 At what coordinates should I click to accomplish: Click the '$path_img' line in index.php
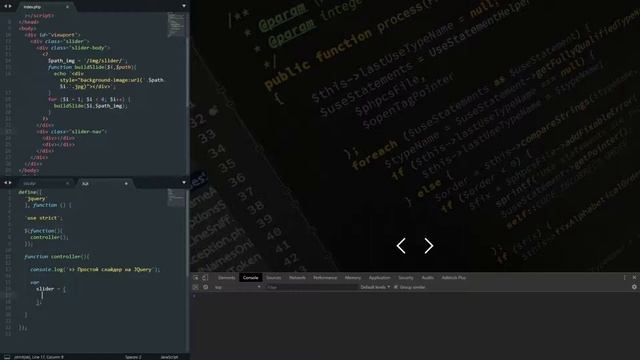click(x=88, y=60)
